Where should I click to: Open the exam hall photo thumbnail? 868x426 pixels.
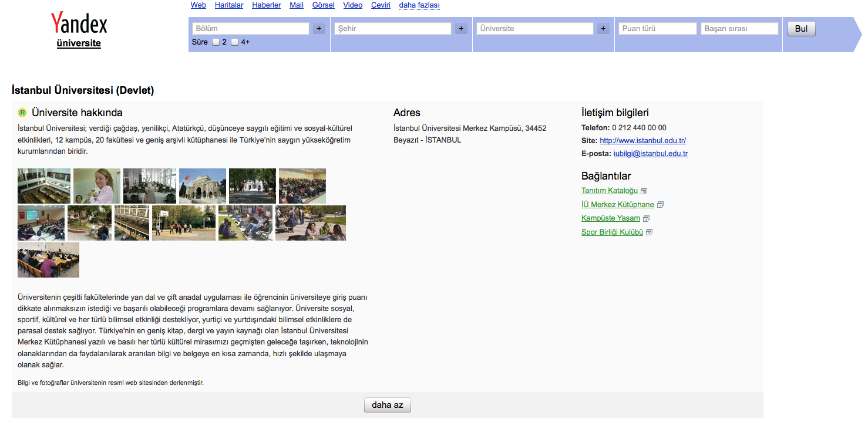48,260
